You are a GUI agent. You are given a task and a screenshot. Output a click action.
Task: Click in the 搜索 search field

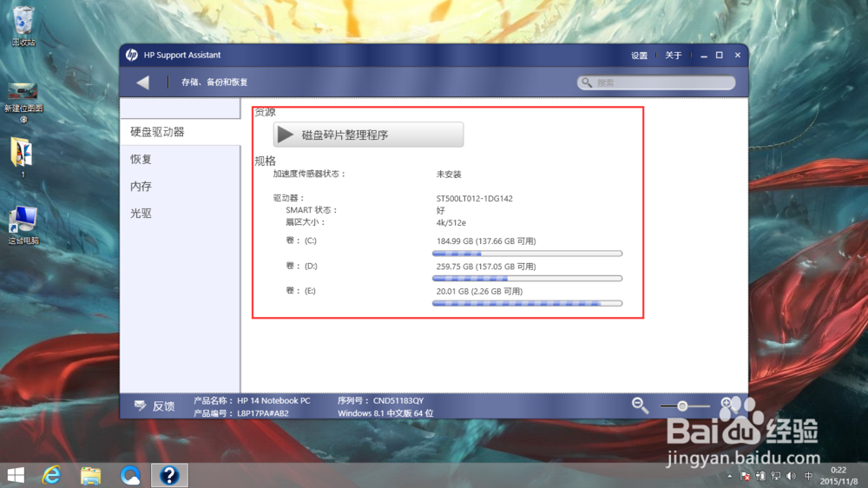click(656, 82)
